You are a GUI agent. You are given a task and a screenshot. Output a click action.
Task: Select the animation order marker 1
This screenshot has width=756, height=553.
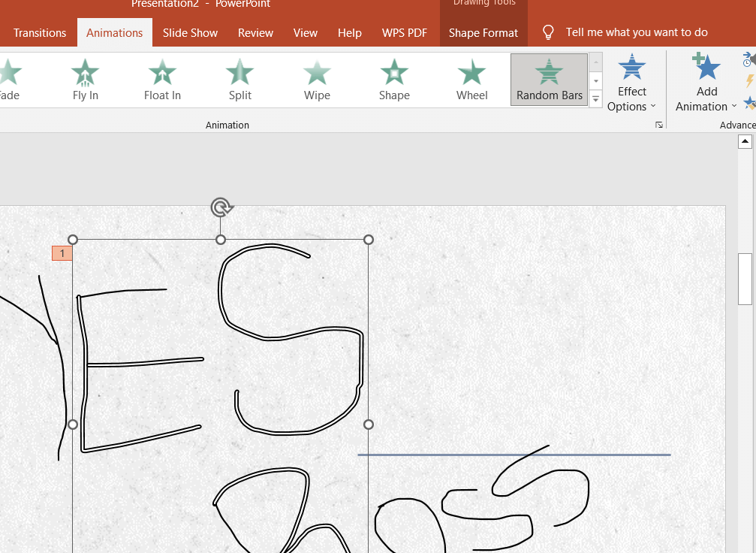point(62,253)
